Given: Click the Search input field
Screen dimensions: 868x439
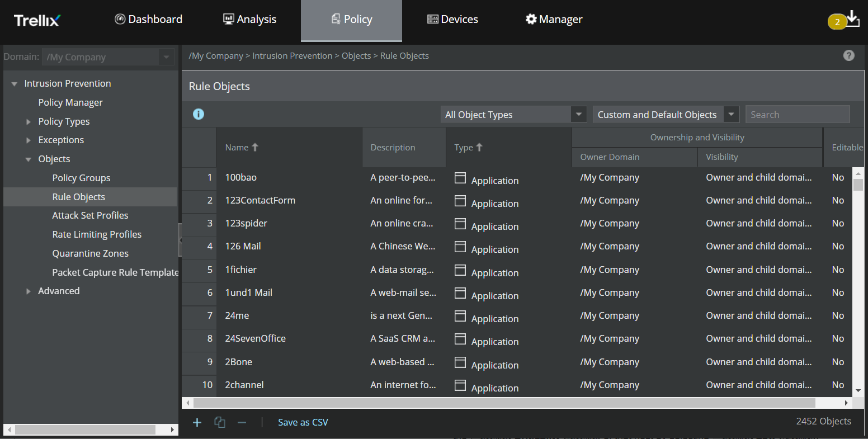Looking at the screenshot, I should (798, 114).
